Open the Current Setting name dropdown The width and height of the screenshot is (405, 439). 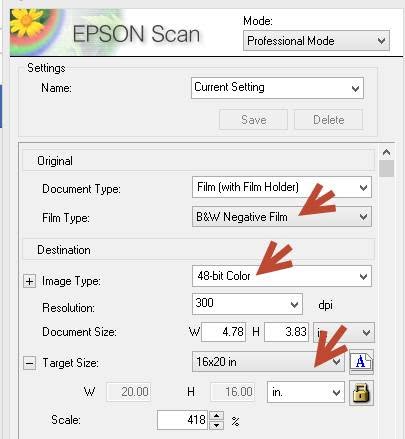click(277, 88)
